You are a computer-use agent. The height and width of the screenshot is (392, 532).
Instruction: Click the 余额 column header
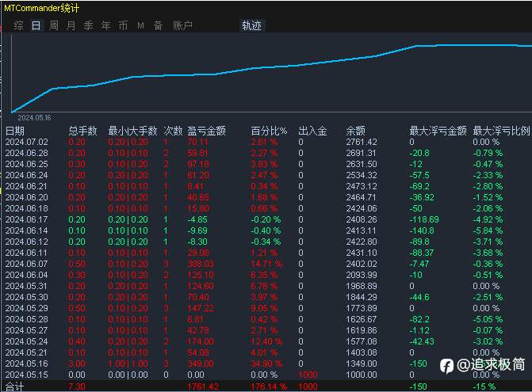click(x=355, y=131)
